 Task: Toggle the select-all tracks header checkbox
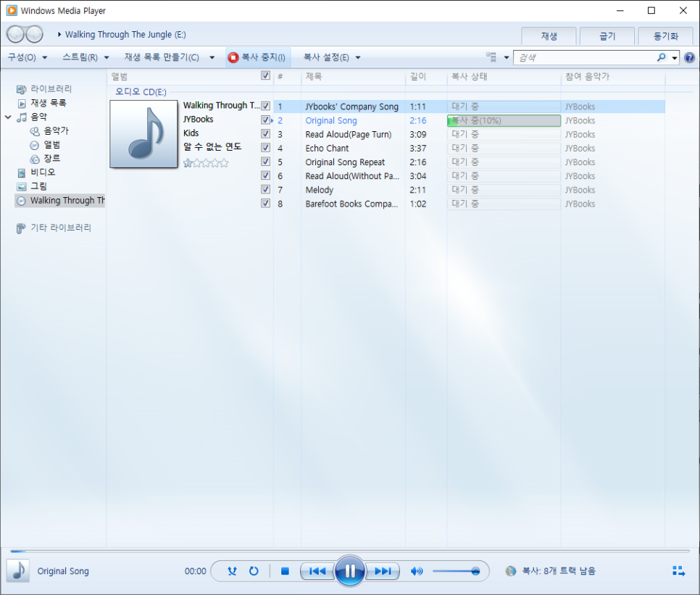tap(266, 75)
